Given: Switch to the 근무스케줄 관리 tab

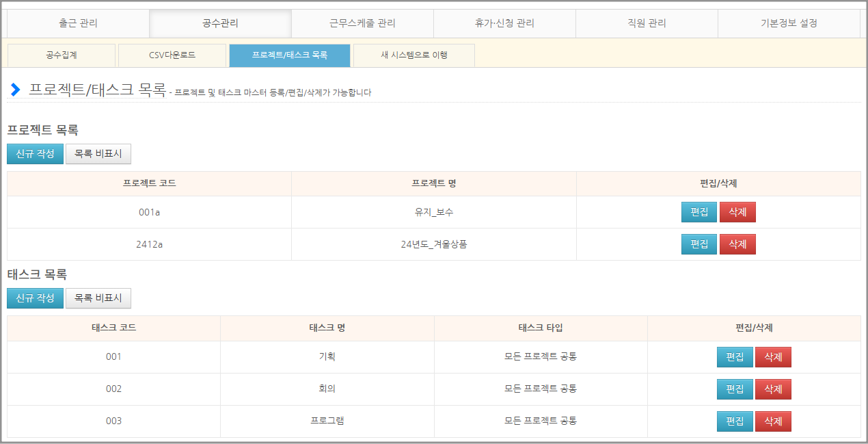Looking at the screenshot, I should tap(362, 23).
